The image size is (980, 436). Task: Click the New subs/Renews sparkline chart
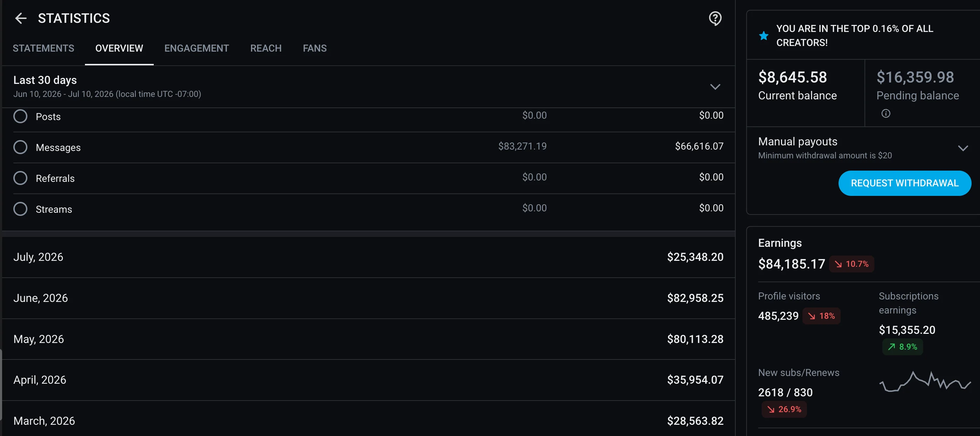[925, 381]
